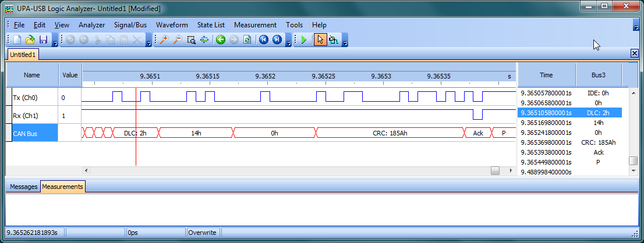
Task: Click the Copy toolbar icon
Action: tap(111, 40)
